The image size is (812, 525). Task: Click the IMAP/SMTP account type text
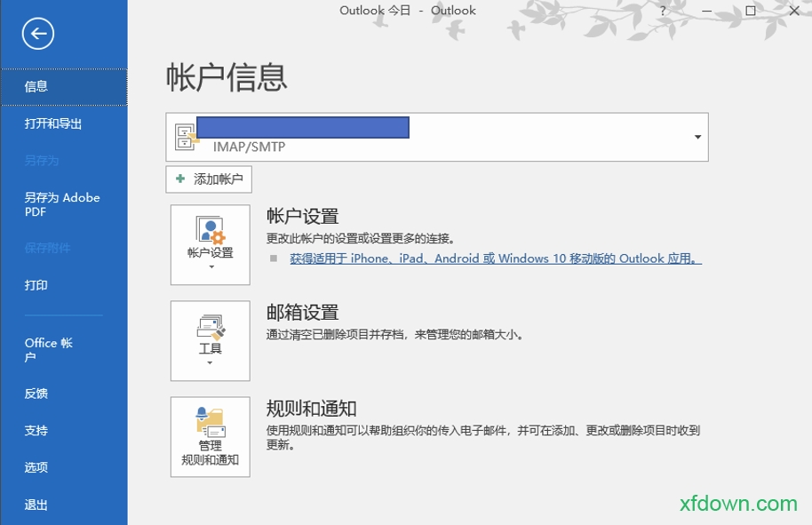(x=249, y=147)
